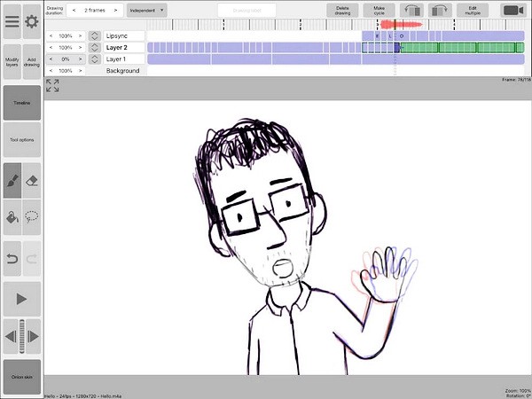Viewport: 532px width, 399px height.
Task: Click the video camera icon
Action: click(512, 11)
